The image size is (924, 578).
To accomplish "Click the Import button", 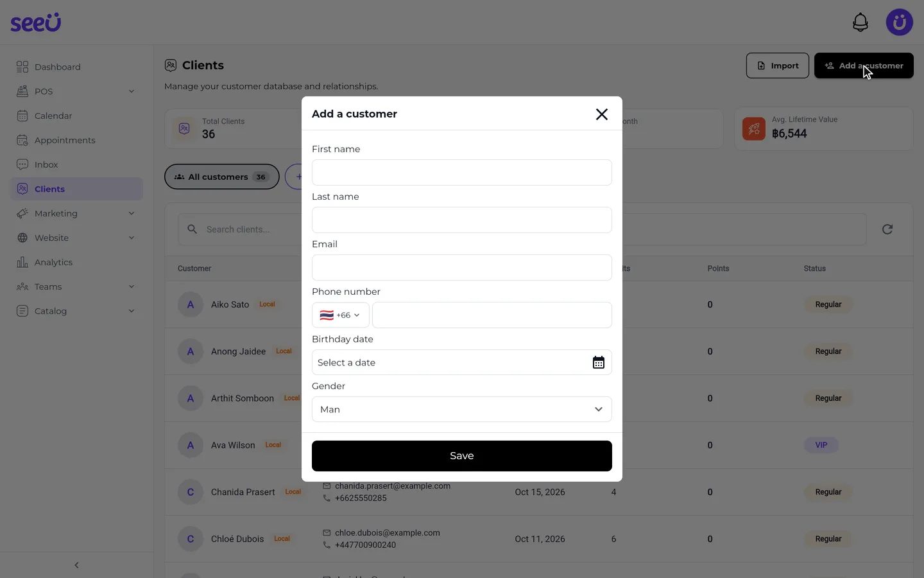I will coord(777,66).
